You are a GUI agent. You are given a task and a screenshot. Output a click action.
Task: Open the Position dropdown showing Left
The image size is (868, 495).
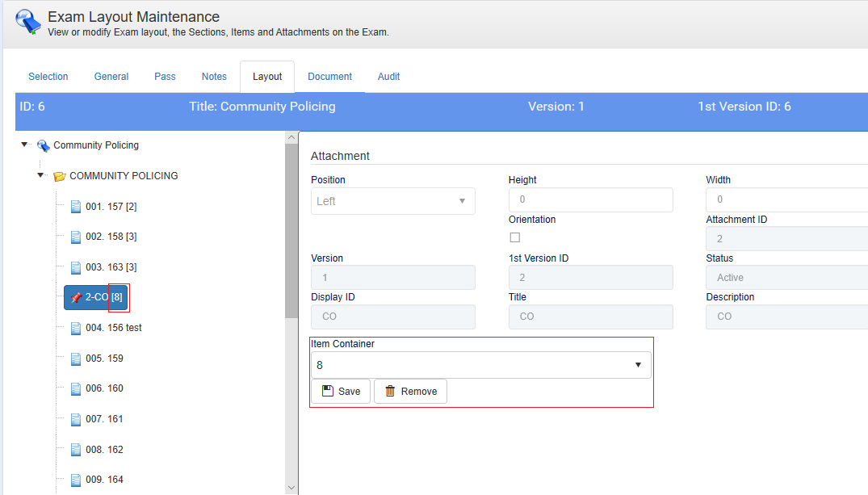click(x=392, y=201)
